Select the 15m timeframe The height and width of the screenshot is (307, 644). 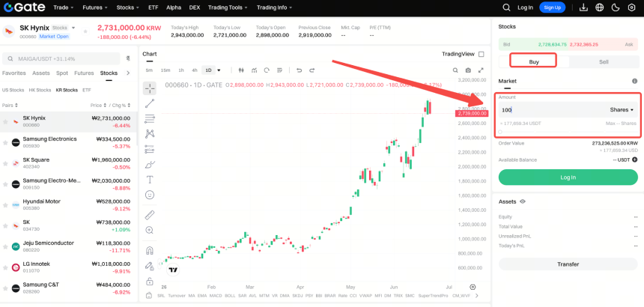click(165, 70)
